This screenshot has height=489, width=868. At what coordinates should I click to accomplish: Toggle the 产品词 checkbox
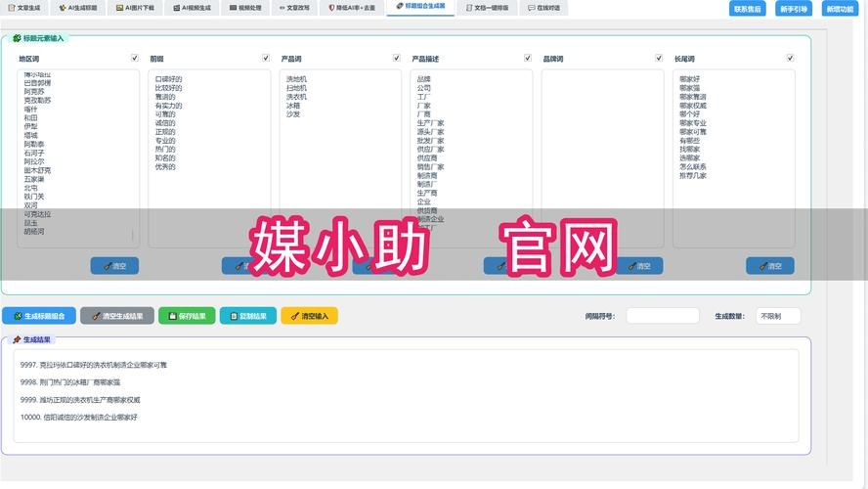(396, 58)
